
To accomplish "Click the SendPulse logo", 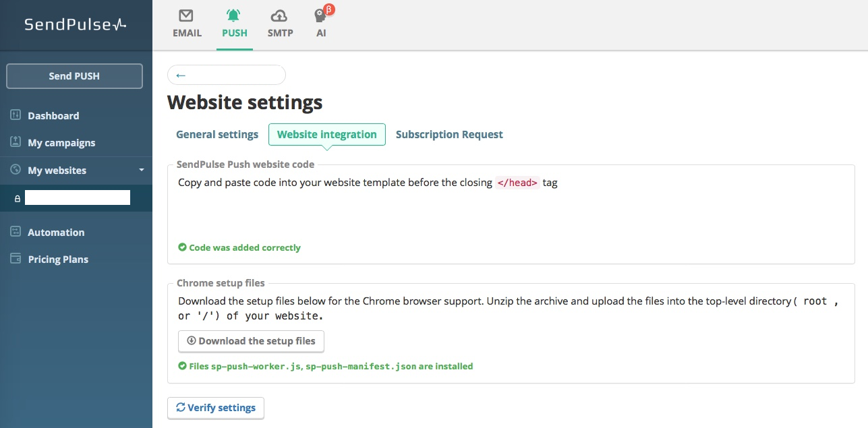I will click(76, 25).
